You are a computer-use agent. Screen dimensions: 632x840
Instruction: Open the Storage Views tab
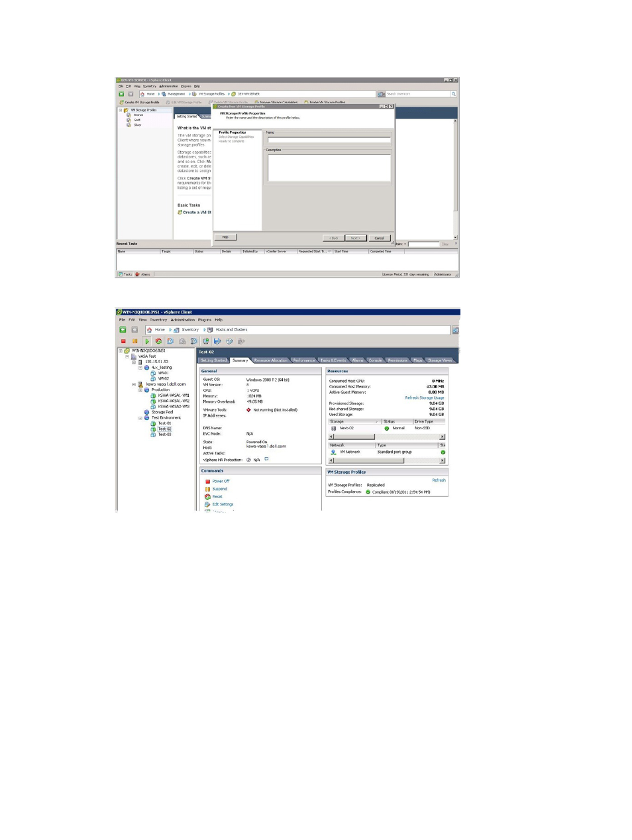(x=440, y=360)
